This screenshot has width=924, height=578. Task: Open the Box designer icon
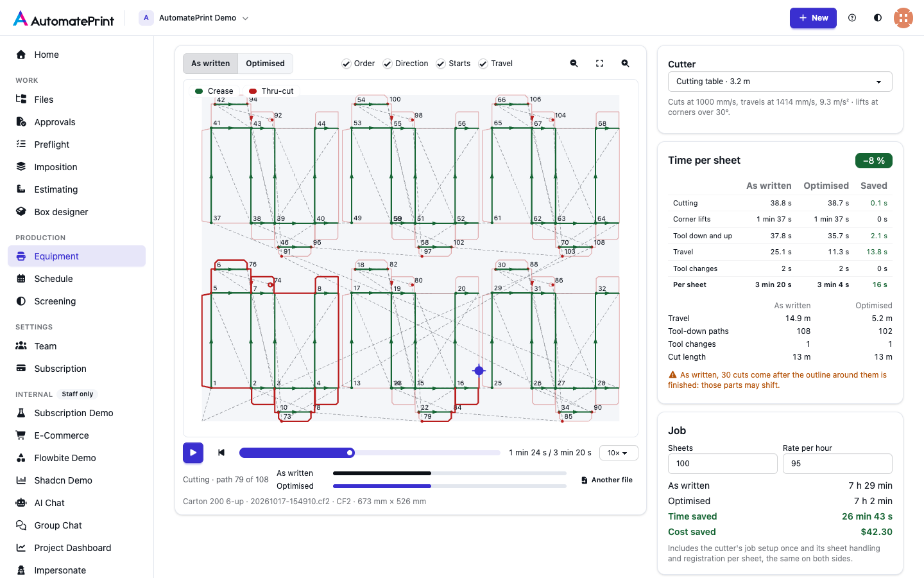tap(21, 212)
